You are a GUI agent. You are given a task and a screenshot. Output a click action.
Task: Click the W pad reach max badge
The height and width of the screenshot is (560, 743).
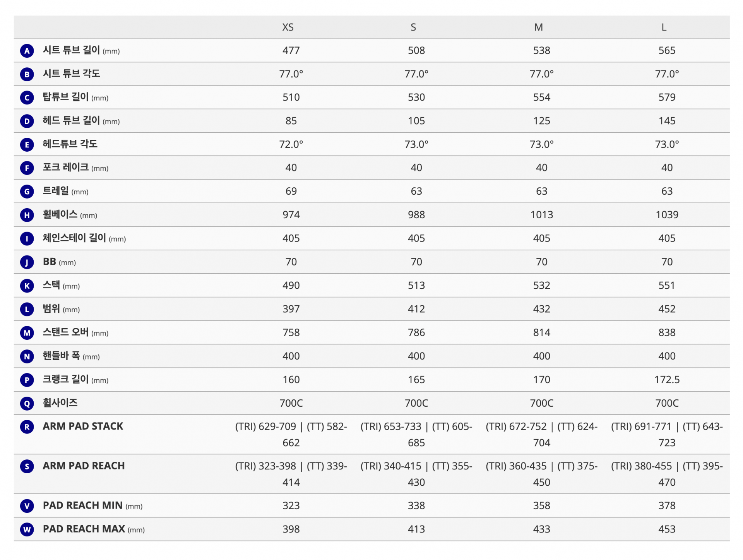27,529
